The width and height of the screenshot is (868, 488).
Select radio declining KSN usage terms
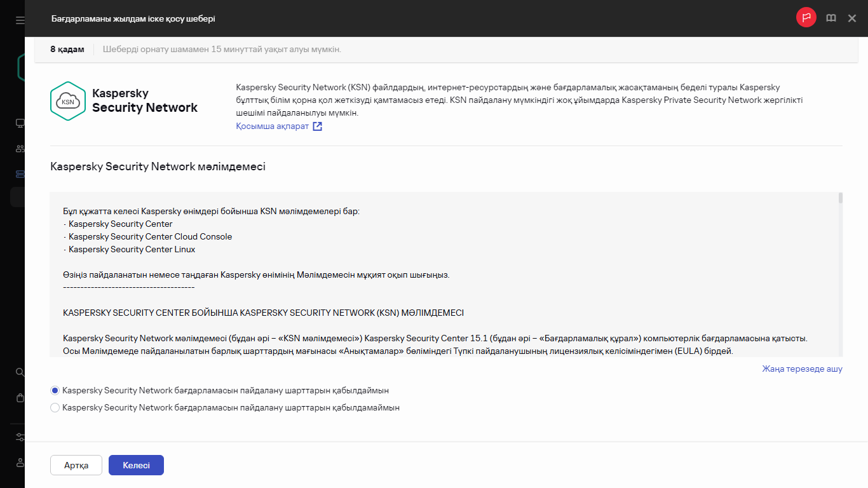[55, 407]
